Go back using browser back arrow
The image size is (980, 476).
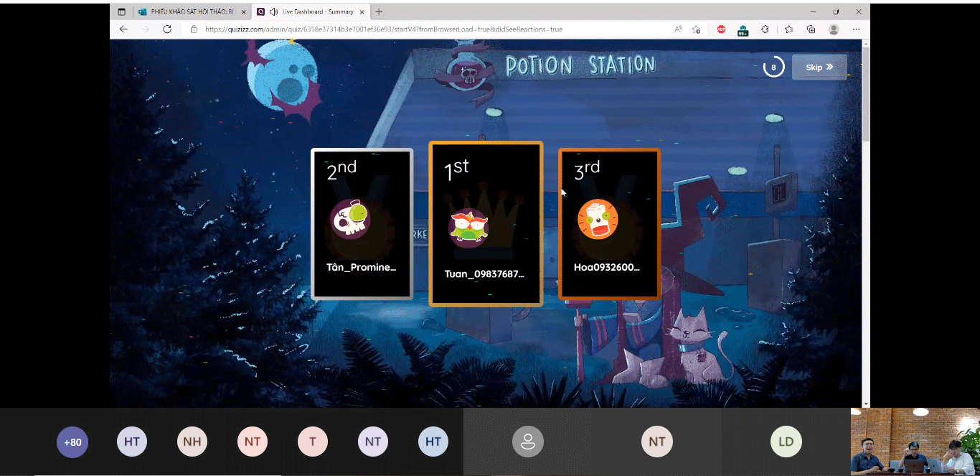(123, 29)
